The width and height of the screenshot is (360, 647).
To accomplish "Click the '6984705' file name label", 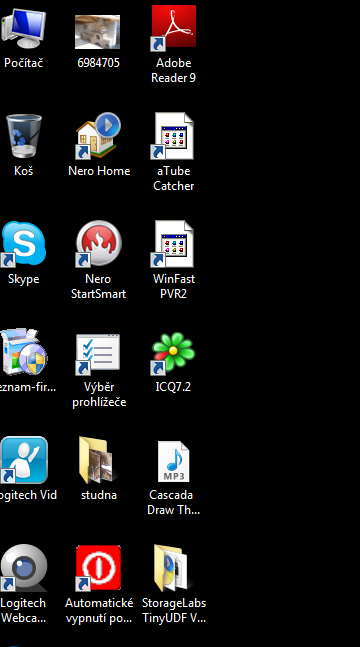I will 98,63.
